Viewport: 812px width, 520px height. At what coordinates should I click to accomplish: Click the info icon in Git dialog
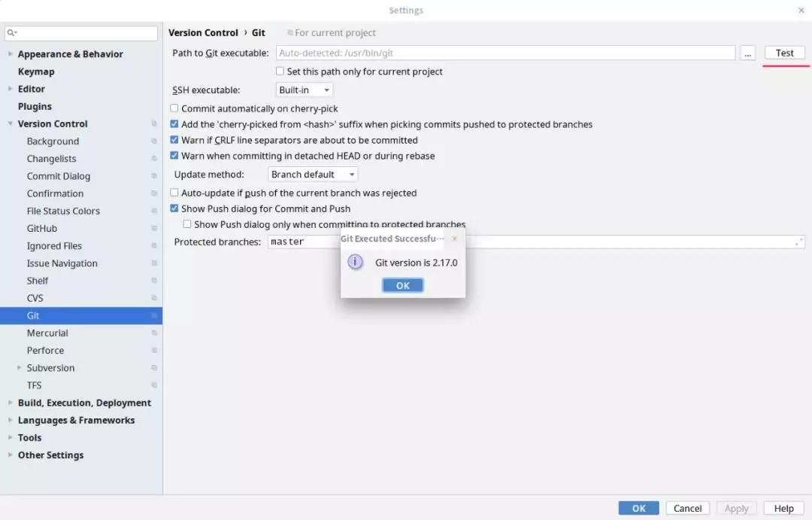(x=355, y=262)
